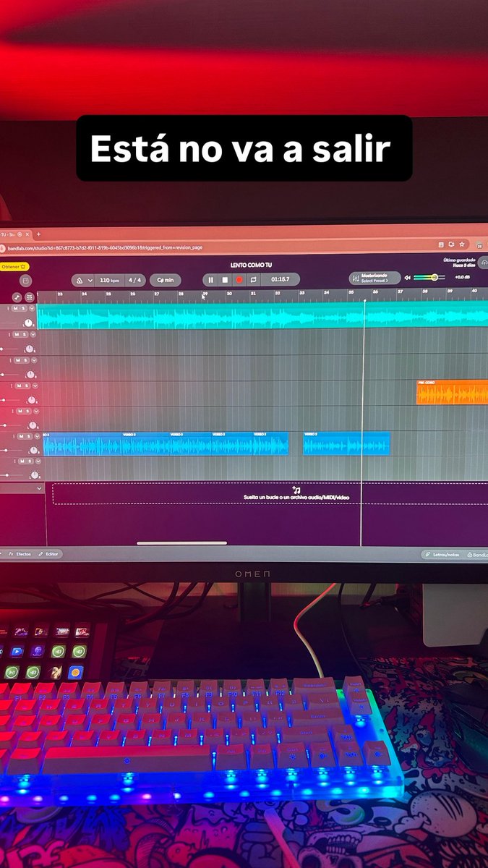Click bar 29 on the timeline ruler

pyautogui.click(x=205, y=294)
